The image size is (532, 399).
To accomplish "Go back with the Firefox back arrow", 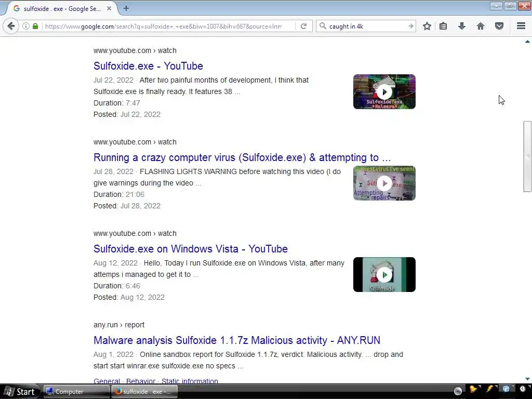I will click(x=11, y=26).
